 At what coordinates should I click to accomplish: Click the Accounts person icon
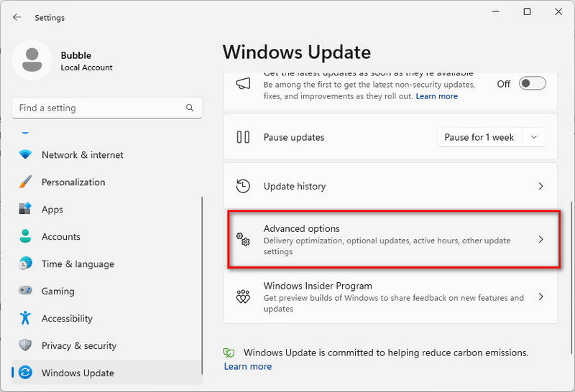(x=25, y=236)
